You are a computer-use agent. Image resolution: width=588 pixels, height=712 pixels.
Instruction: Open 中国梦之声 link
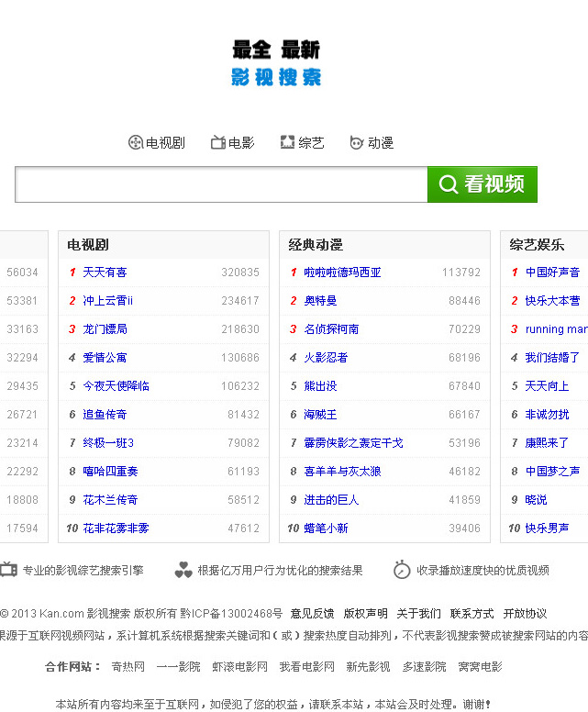552,472
